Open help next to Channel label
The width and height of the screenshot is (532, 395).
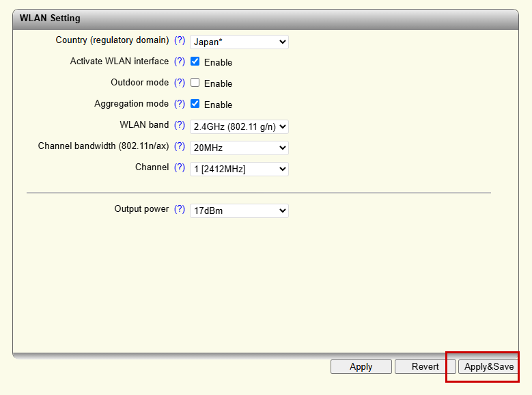point(180,167)
